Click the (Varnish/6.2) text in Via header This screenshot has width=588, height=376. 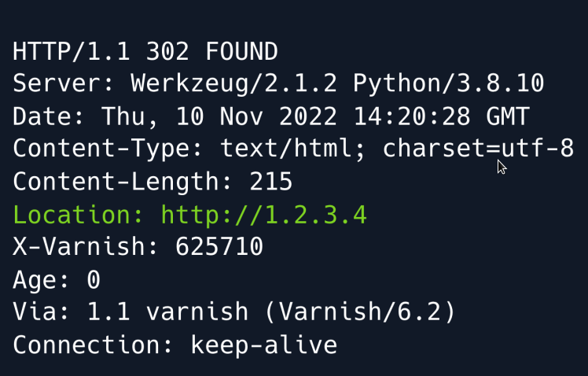tap(360, 312)
